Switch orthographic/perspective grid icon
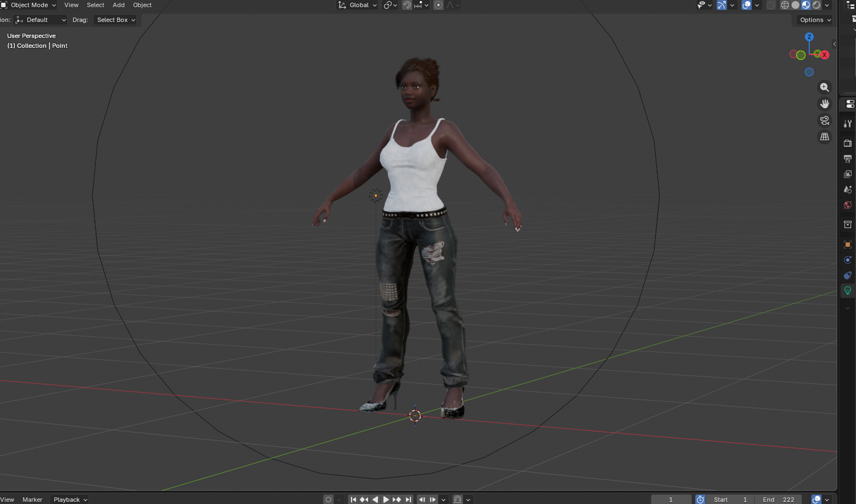The width and height of the screenshot is (856, 504). pos(825,137)
